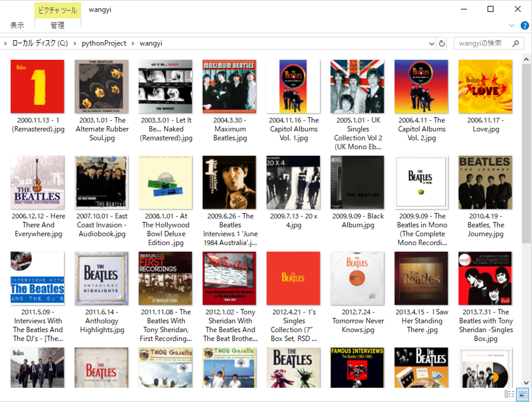Select Let It Be... Naked thumbnail
Screen dimensions: 532x402
click(x=165, y=86)
